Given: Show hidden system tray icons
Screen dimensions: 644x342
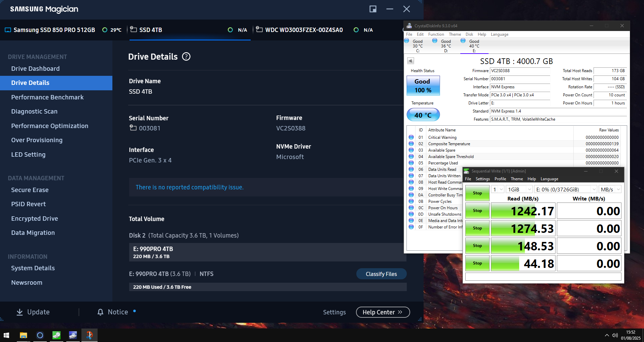Looking at the screenshot, I should [x=607, y=335].
